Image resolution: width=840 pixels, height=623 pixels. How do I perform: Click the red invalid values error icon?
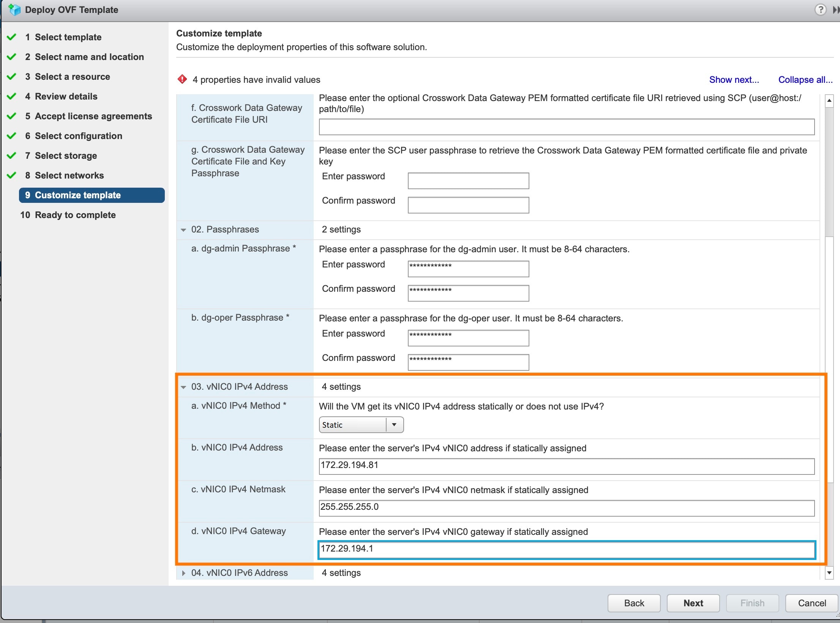(x=182, y=79)
